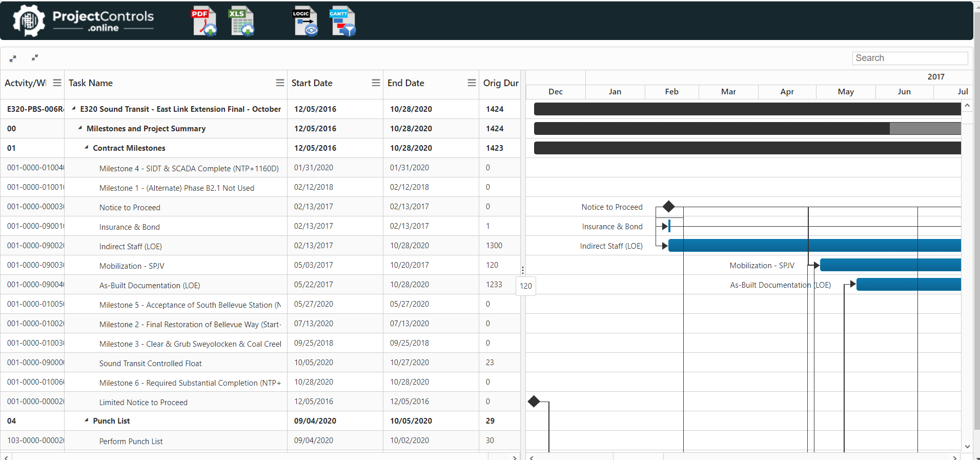Open the Activity/WBS column menu icon
Screen dimensions: 980x460
pyautogui.click(x=57, y=83)
